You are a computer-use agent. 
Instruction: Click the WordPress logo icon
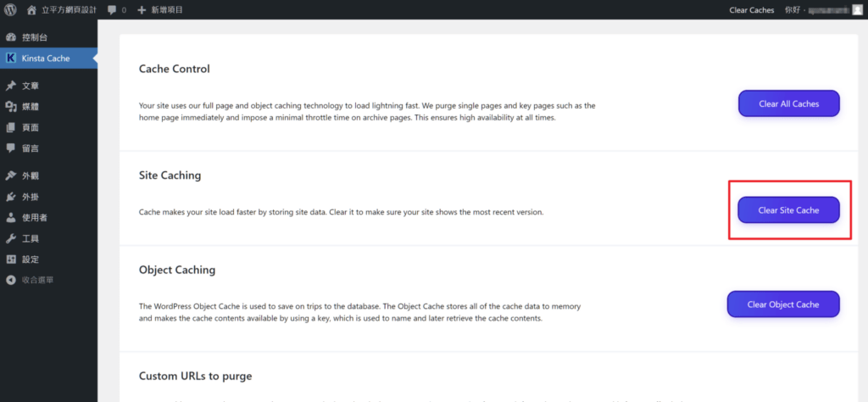10,9
